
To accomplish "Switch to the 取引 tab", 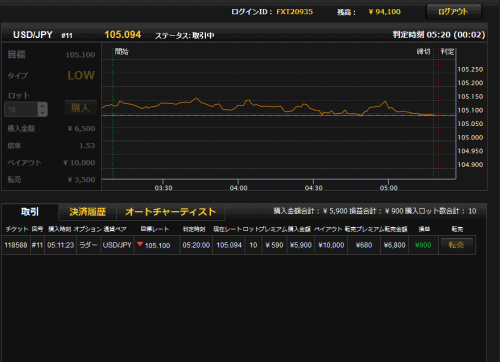I will tap(30, 212).
